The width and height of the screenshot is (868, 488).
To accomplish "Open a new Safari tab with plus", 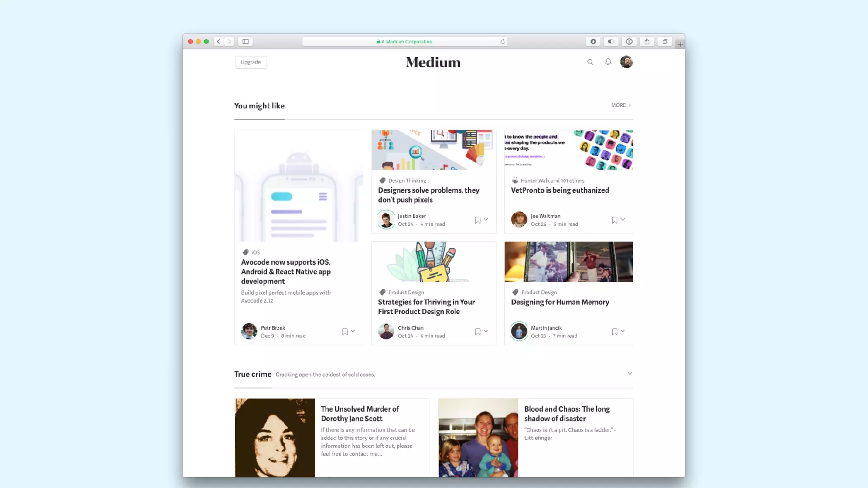I will coord(680,44).
